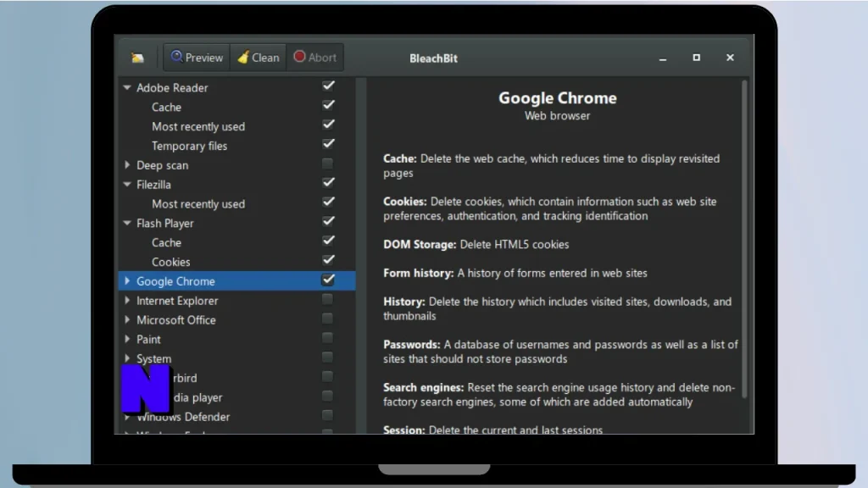The image size is (868, 488).
Task: Expand the Deep scan tree node
Action: [127, 165]
